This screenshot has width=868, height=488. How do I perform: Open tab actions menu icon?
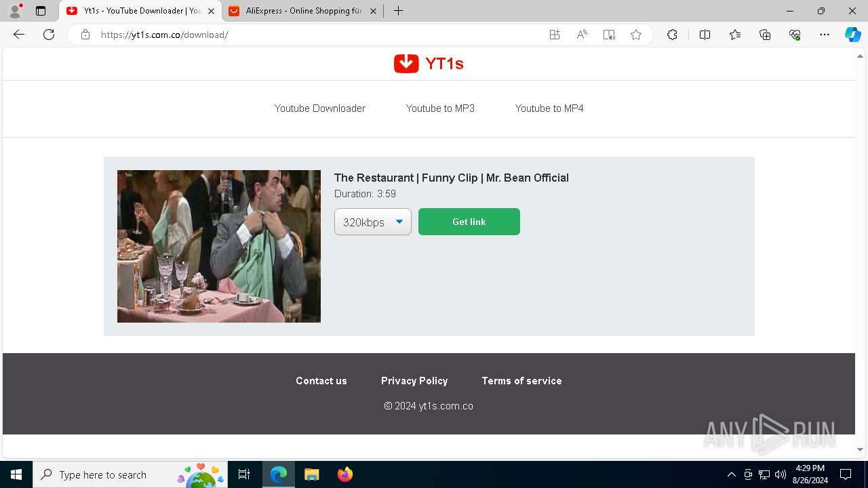(41, 11)
